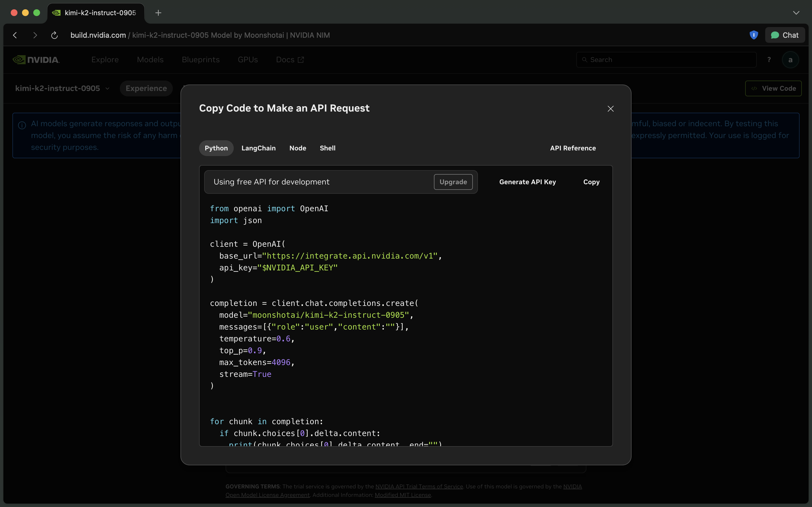
Task: Switch to the Shell code tab
Action: point(328,148)
